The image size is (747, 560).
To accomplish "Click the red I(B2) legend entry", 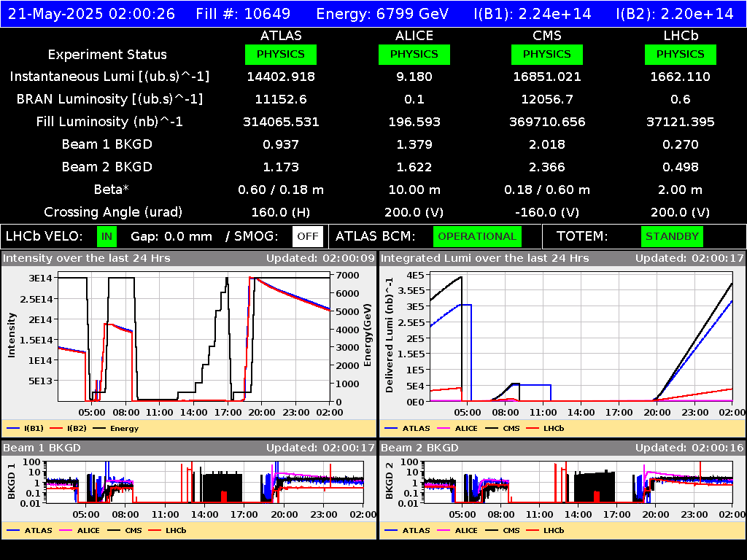I will coord(69,429).
